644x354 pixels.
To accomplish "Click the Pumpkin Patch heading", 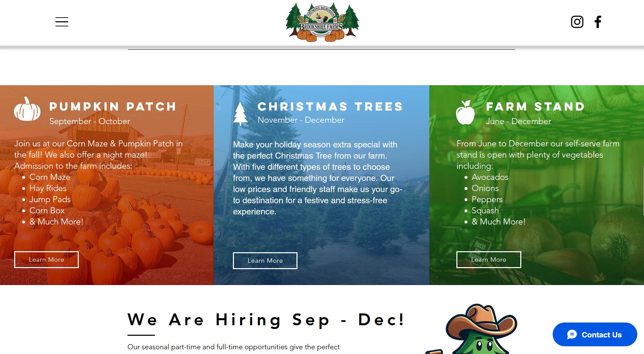I will coord(113,107).
